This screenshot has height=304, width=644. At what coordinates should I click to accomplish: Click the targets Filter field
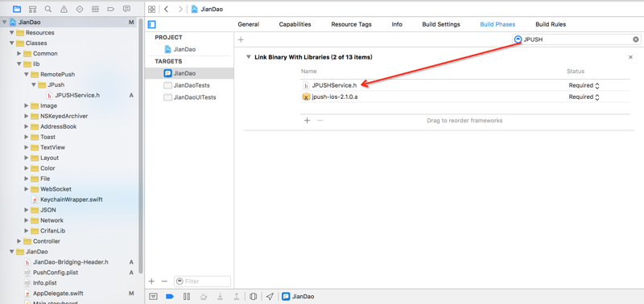pos(202,281)
